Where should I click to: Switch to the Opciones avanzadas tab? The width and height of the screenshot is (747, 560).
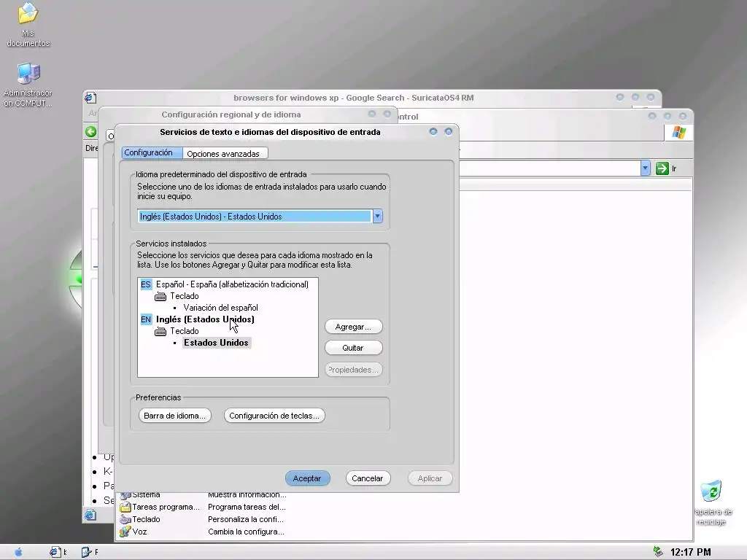225,153
